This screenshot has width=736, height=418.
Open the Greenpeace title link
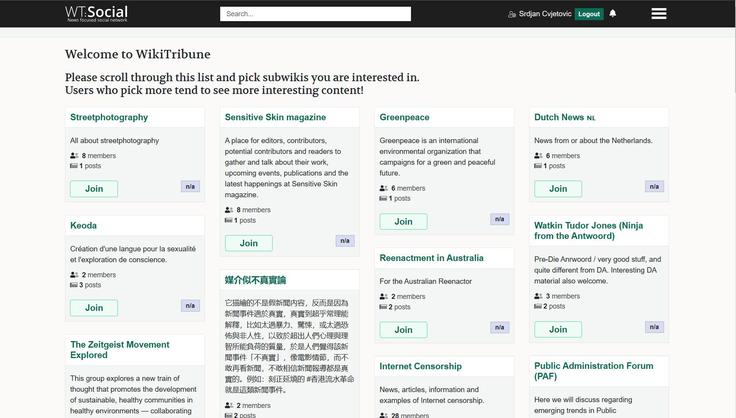point(404,117)
